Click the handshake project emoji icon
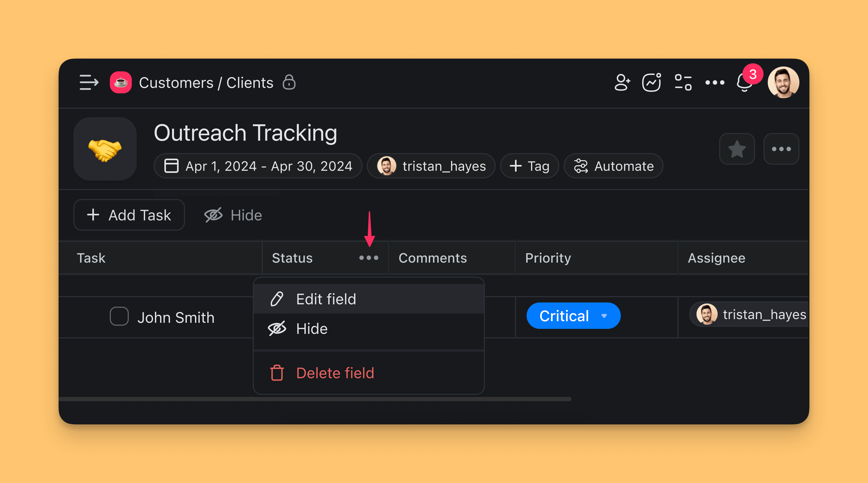The height and width of the screenshot is (483, 868). coord(105,149)
